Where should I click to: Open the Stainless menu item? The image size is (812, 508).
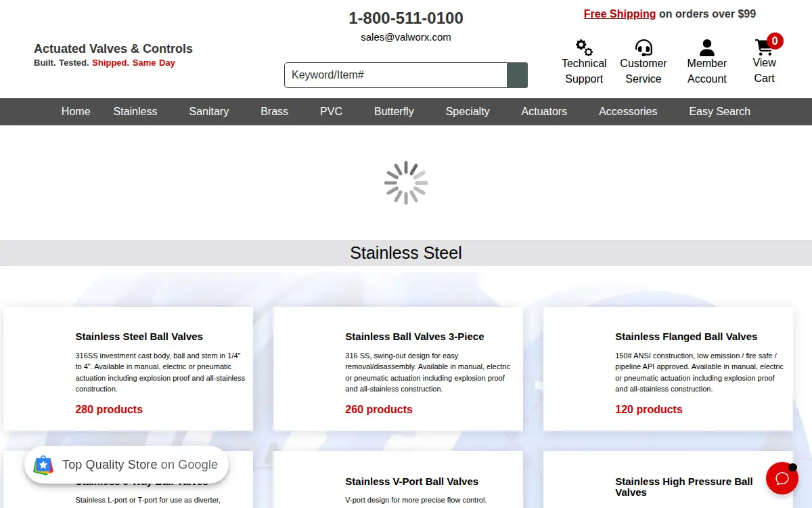click(135, 112)
